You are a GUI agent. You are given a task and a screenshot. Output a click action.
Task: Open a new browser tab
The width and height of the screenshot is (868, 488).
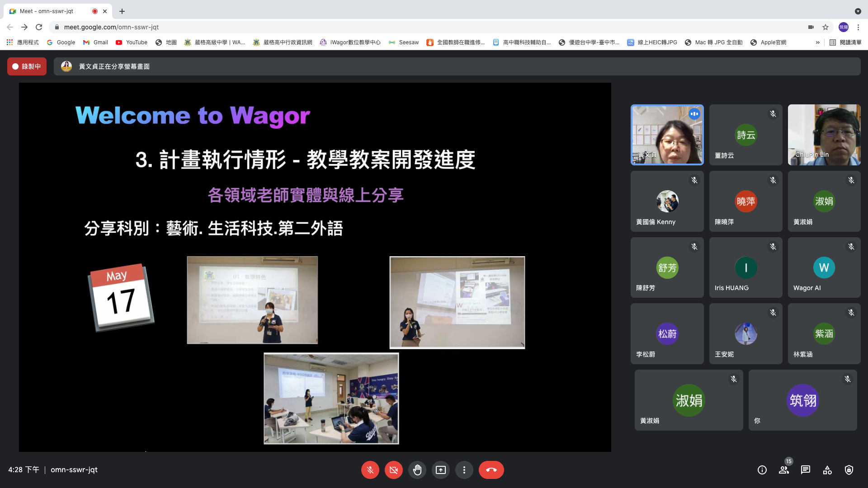tap(122, 11)
